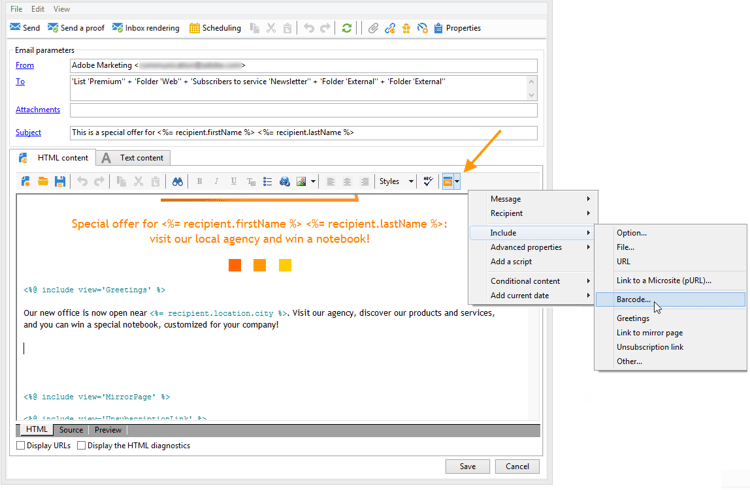Switch to the Preview tab
The width and height of the screenshot is (750, 490).
pos(108,430)
